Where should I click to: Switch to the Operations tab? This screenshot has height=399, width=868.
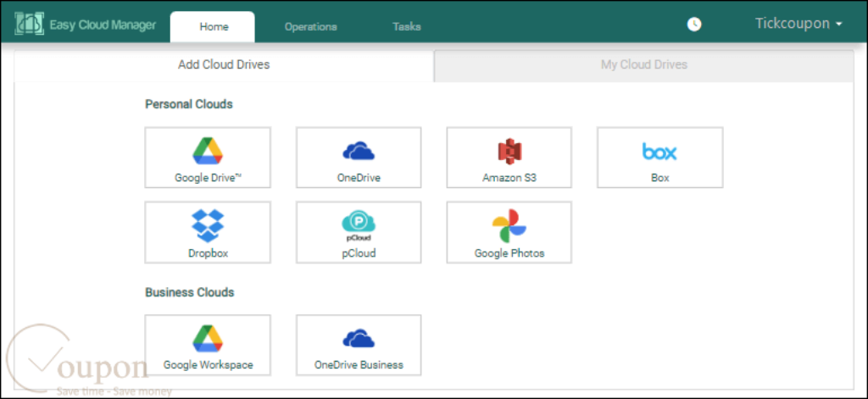(310, 26)
